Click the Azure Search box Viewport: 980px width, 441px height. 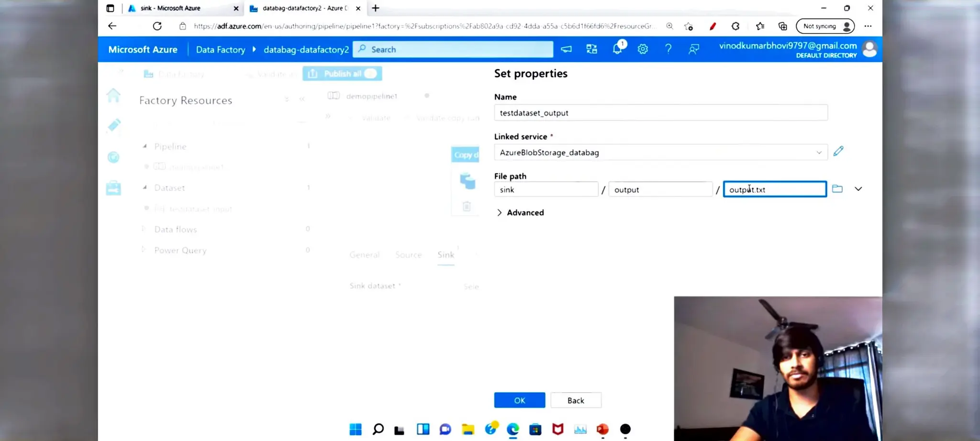[x=453, y=49]
